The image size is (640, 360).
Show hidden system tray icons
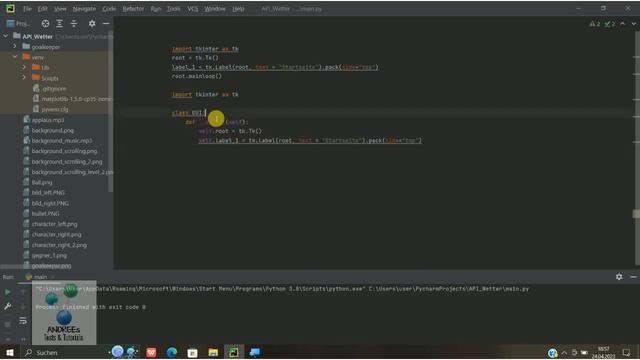coord(564,353)
